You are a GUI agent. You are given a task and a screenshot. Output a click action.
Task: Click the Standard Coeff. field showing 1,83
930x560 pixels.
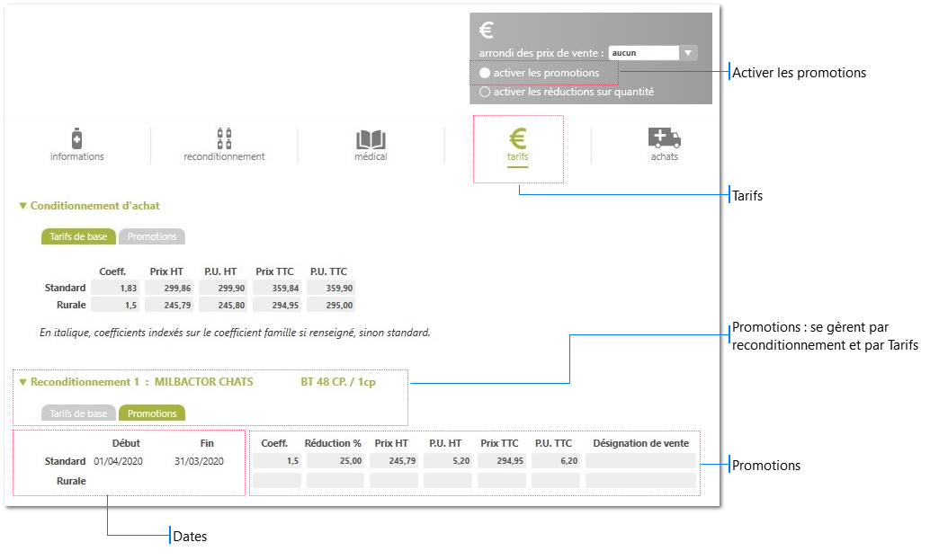pos(115,288)
